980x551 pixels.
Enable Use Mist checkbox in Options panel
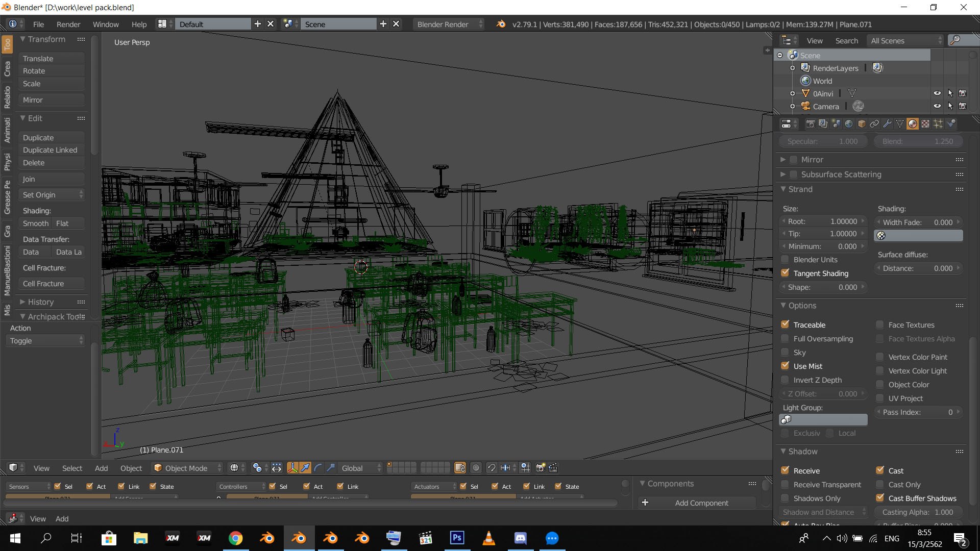click(785, 366)
